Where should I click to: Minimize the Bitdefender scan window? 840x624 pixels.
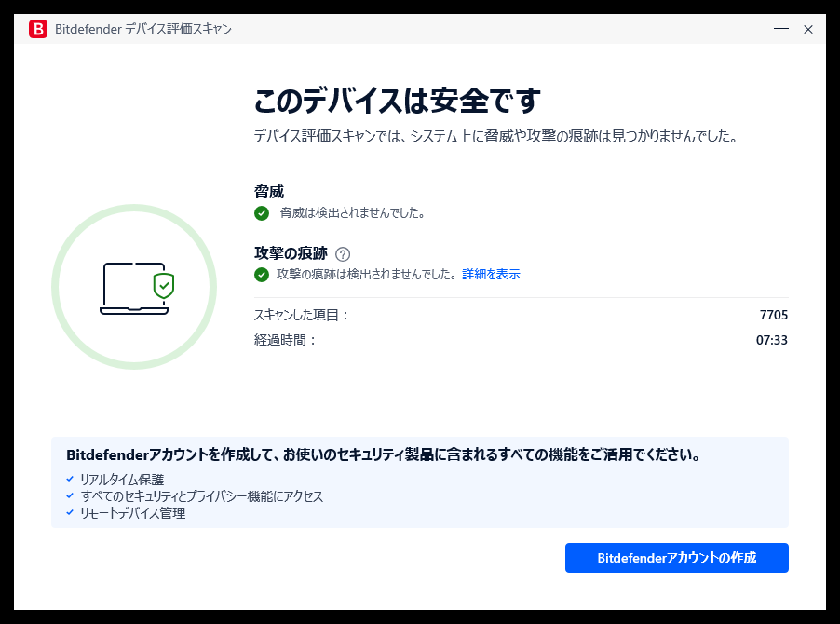(x=781, y=29)
